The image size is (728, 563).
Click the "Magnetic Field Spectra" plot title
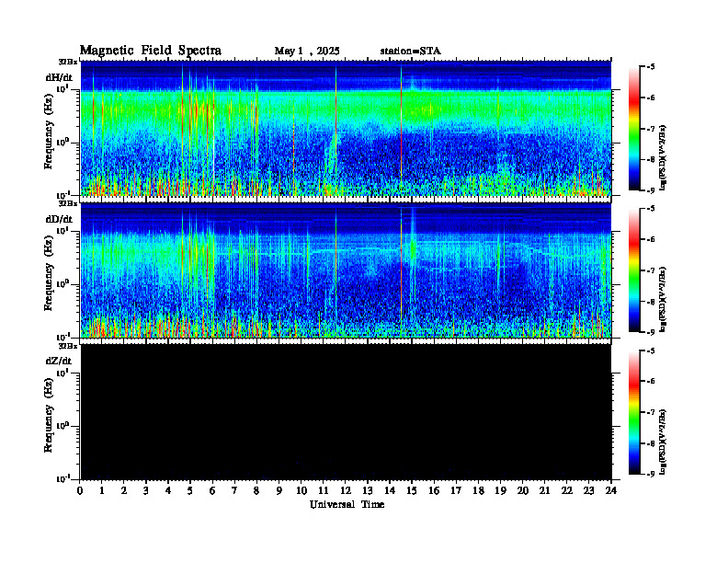[151, 51]
